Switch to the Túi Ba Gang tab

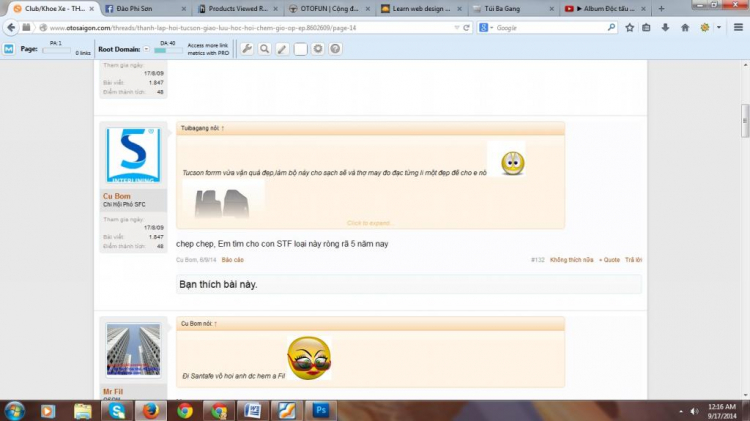[x=514, y=9]
